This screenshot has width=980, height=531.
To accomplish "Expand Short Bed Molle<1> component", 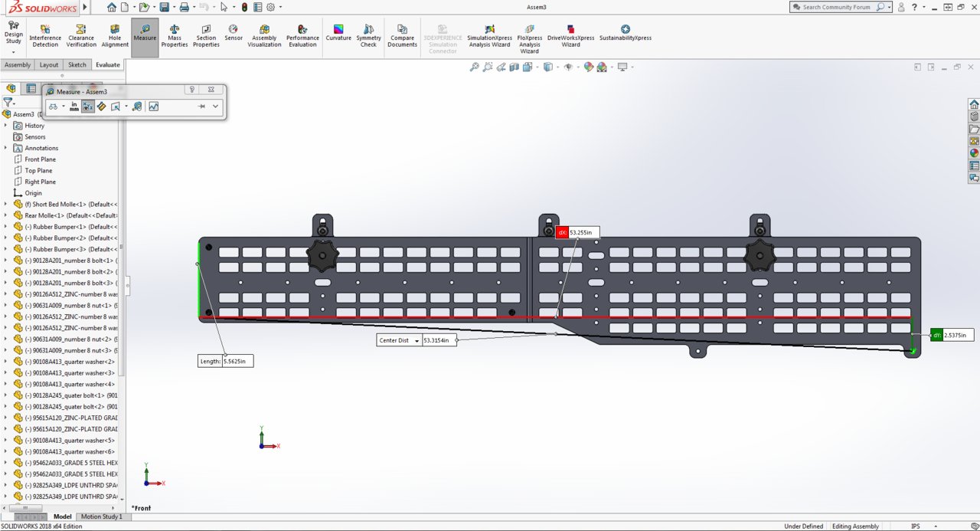I will pos(5,205).
